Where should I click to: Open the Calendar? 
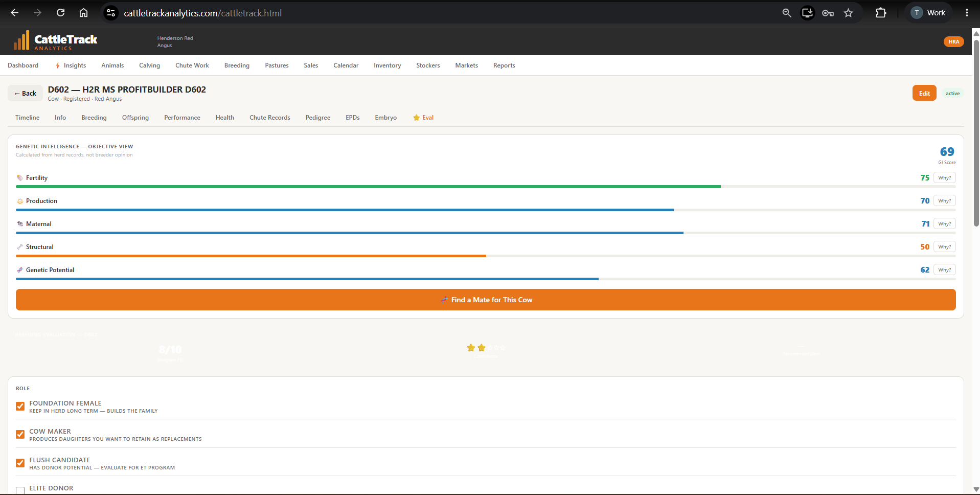pyautogui.click(x=346, y=65)
